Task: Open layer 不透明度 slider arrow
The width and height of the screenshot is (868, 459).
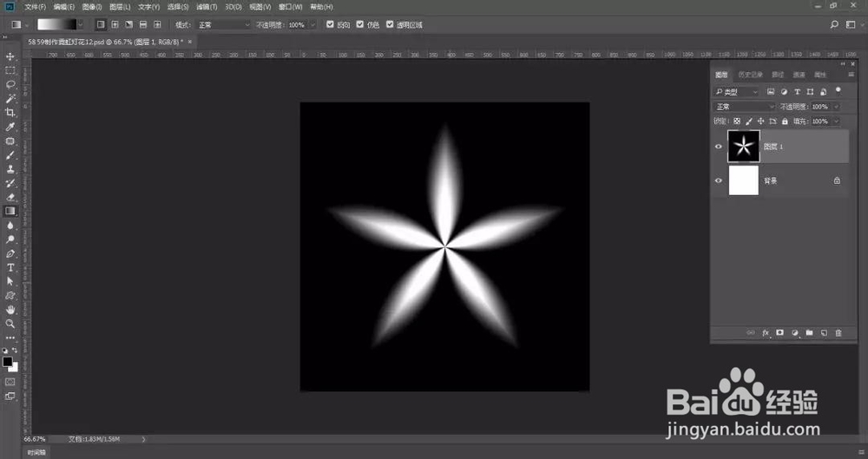Action: pyautogui.click(x=837, y=107)
